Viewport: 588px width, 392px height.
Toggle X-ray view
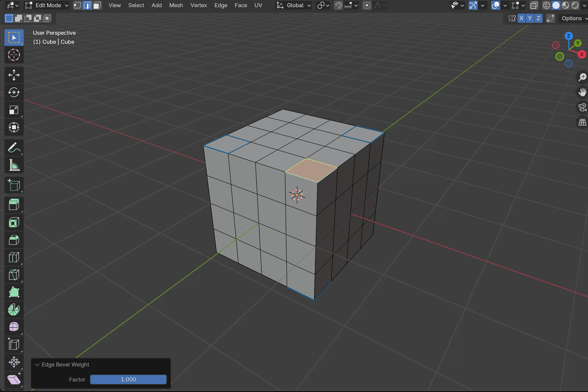tap(534, 5)
